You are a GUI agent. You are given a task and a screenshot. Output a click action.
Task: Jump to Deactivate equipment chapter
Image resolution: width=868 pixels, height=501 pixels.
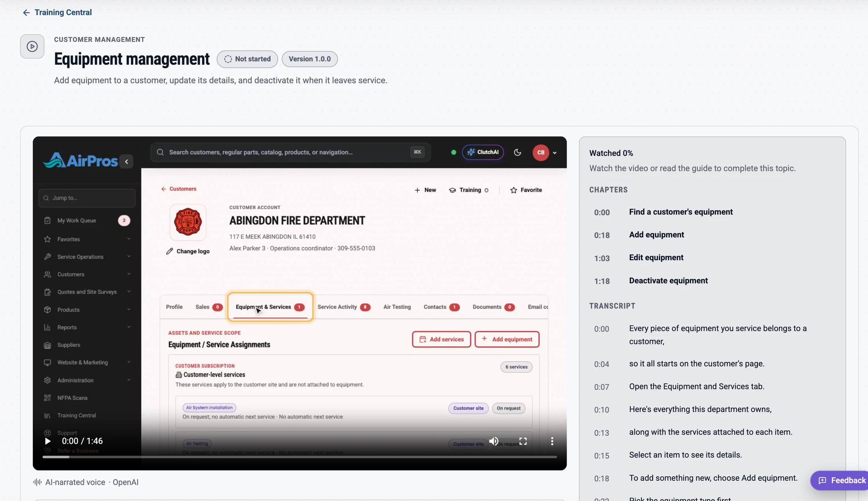668,281
